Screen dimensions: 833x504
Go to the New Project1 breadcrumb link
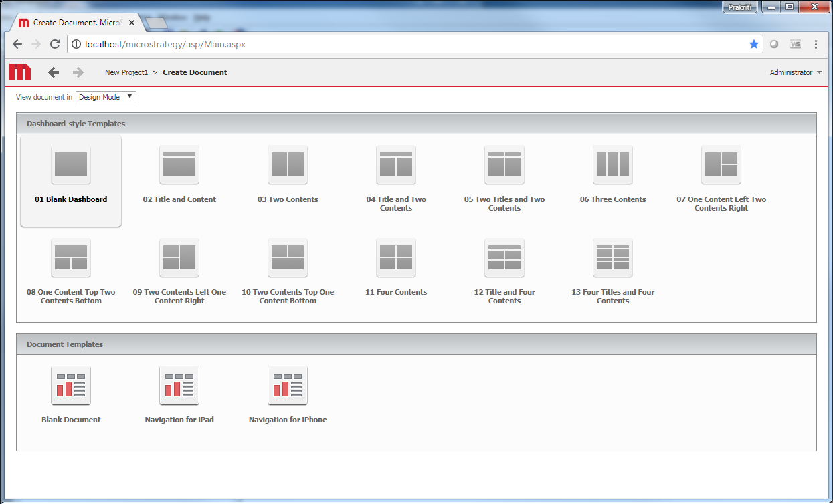point(126,72)
